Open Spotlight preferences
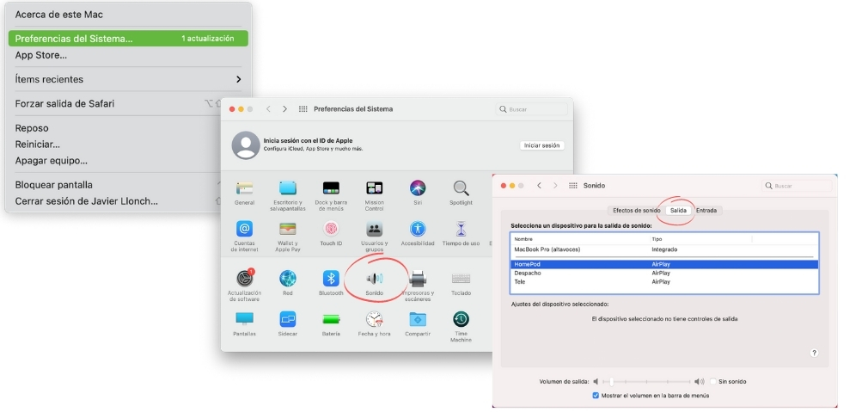The image size is (868, 412). tap(461, 188)
